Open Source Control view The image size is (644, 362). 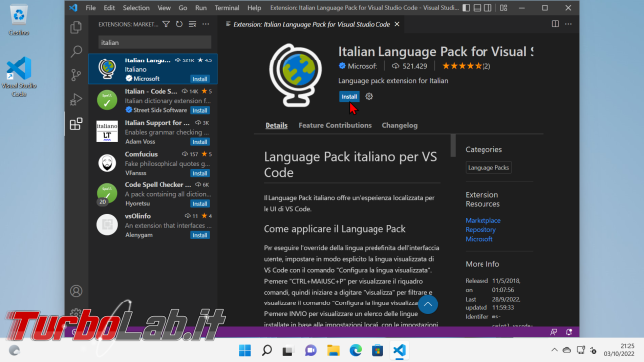(76, 75)
